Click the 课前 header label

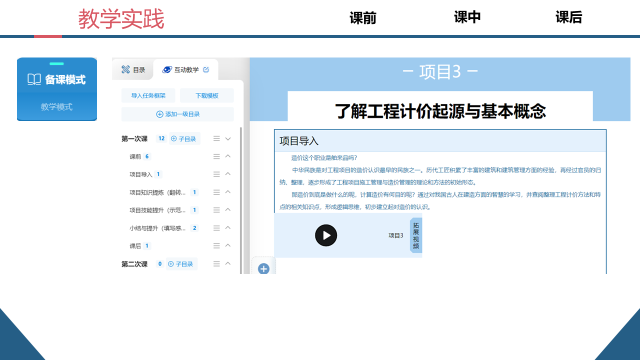363,18
